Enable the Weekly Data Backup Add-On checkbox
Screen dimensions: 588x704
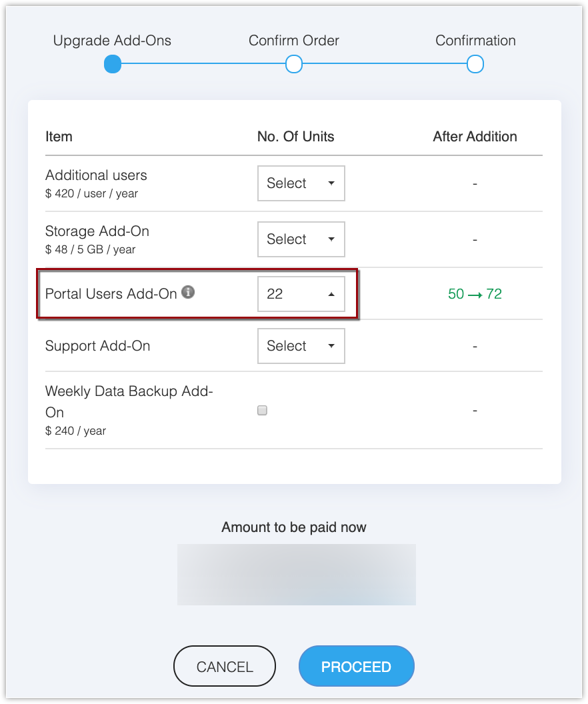(262, 411)
